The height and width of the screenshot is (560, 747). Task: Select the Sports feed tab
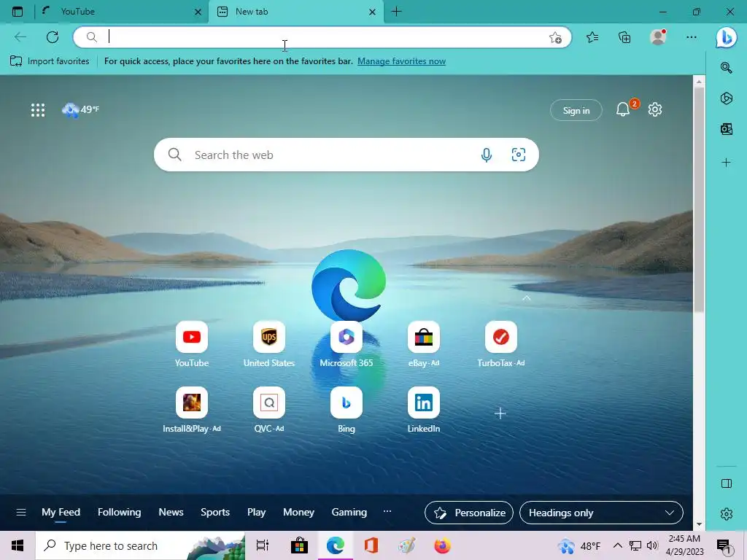(x=215, y=513)
